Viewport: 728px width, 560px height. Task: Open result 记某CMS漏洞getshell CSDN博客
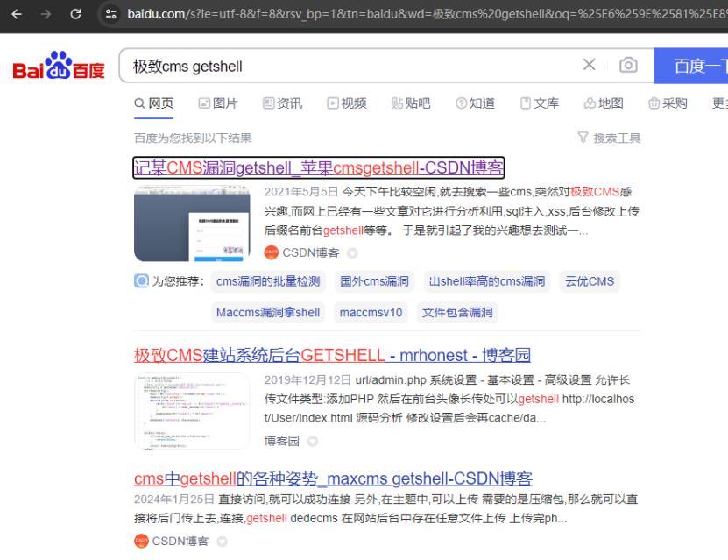tap(319, 167)
